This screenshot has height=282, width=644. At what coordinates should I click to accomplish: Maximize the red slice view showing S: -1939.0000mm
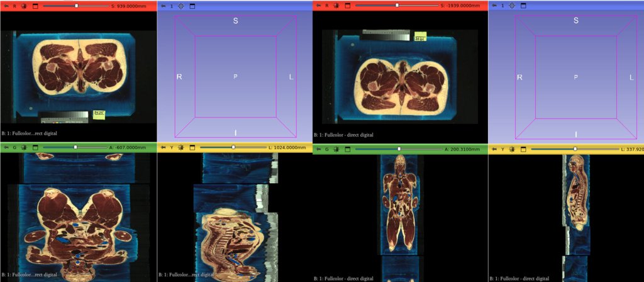click(x=347, y=6)
